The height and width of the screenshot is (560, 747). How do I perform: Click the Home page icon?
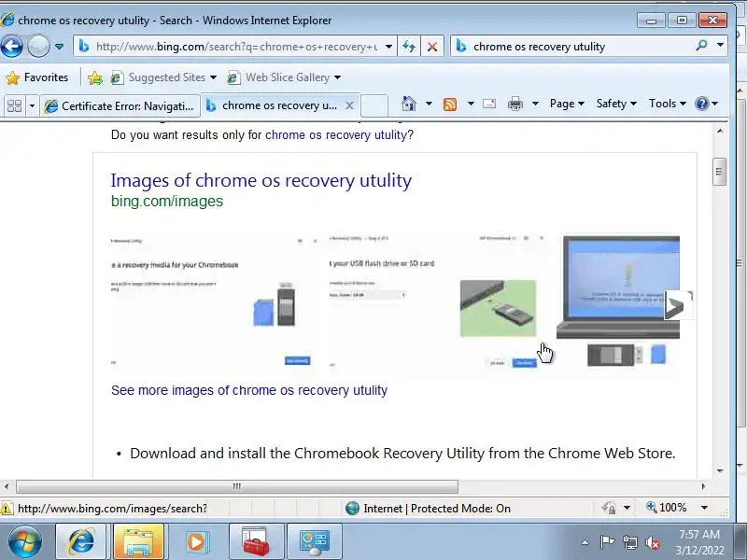tap(409, 104)
